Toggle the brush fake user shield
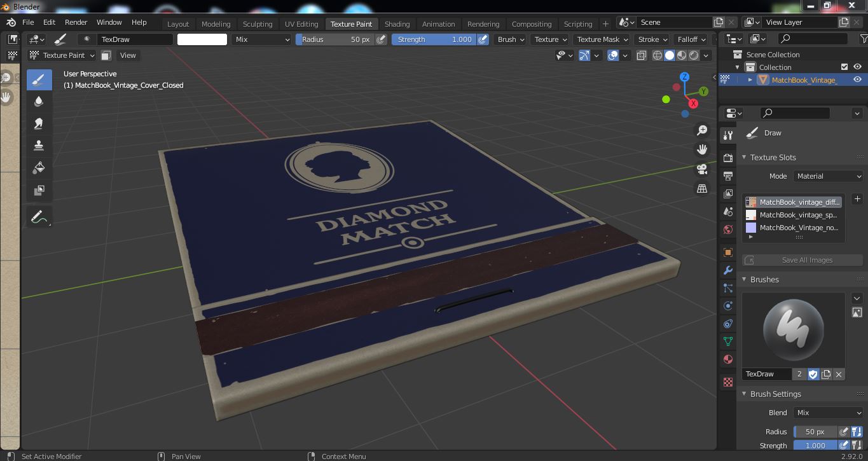Viewport: 868px width, 461px height. (813, 374)
